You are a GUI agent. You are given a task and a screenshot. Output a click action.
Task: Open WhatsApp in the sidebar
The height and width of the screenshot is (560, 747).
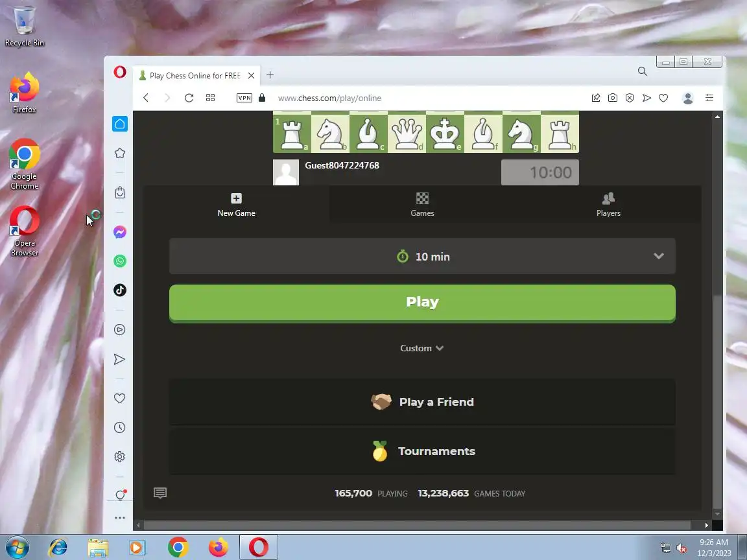[x=120, y=261]
